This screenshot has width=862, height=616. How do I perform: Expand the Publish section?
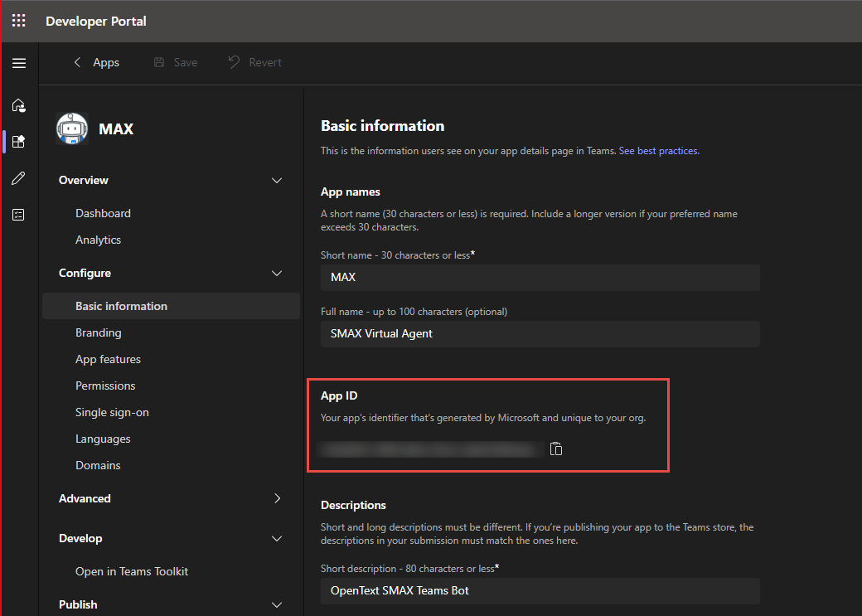click(x=277, y=604)
